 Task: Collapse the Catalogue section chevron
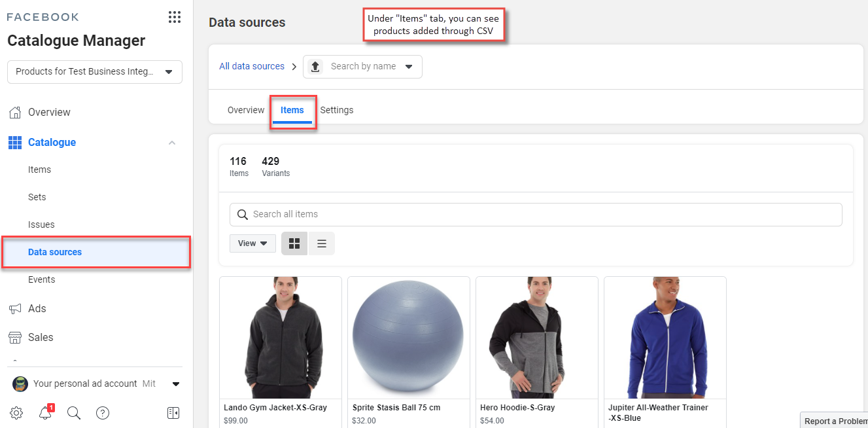172,143
